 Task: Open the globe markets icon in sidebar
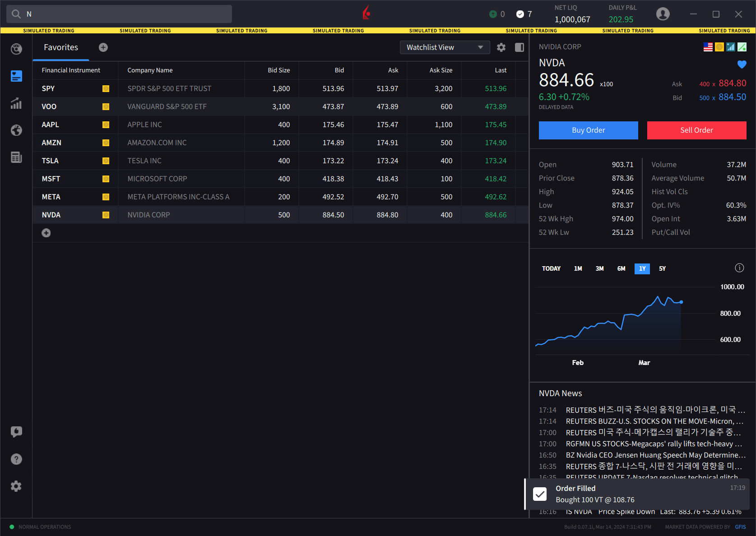pos(16,130)
